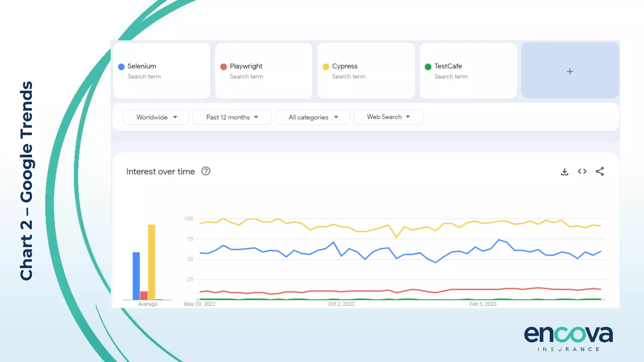The width and height of the screenshot is (644, 362).
Task: Click the green TestCafe color dot
Action: 428,67
